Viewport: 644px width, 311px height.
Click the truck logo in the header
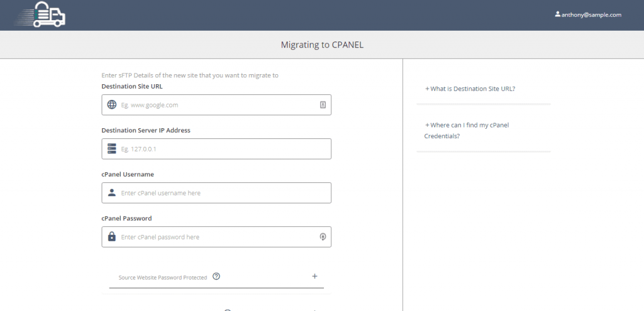(x=41, y=15)
